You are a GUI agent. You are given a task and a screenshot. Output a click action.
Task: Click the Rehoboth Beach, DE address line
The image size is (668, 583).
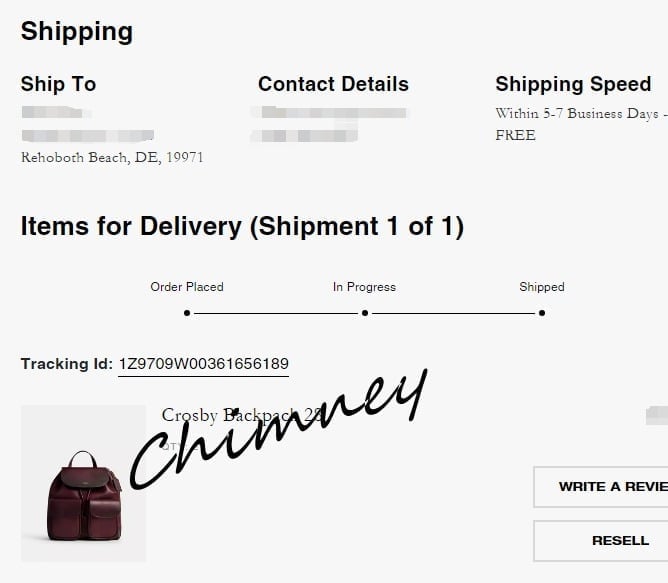pos(112,157)
